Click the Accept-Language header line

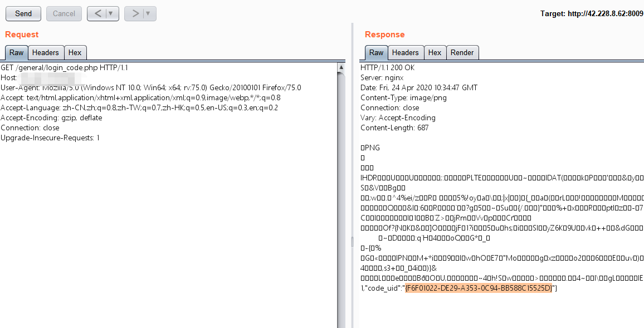click(x=139, y=107)
